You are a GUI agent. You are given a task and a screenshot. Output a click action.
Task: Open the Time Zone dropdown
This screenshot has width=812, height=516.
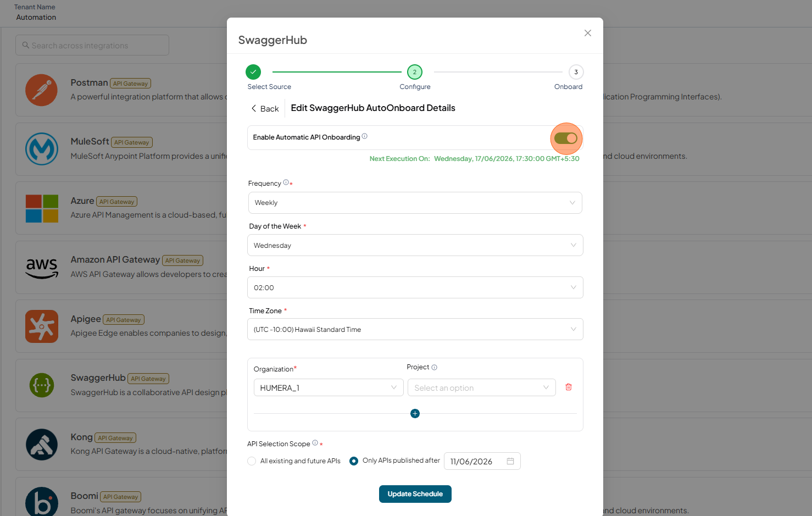(415, 329)
